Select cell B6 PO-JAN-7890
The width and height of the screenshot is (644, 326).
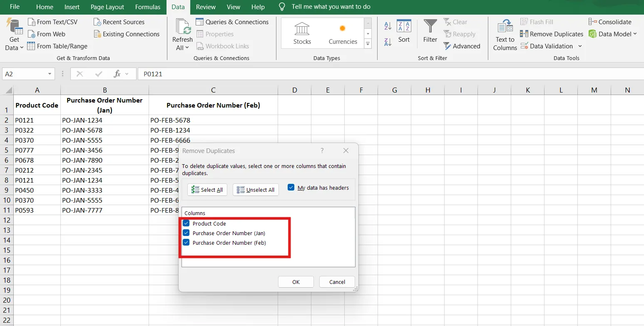coord(104,160)
